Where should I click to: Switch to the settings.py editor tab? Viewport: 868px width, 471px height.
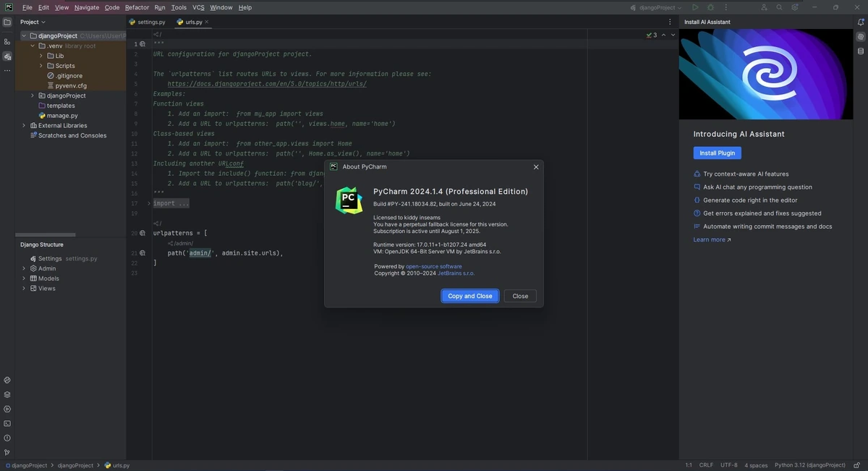pyautogui.click(x=148, y=22)
